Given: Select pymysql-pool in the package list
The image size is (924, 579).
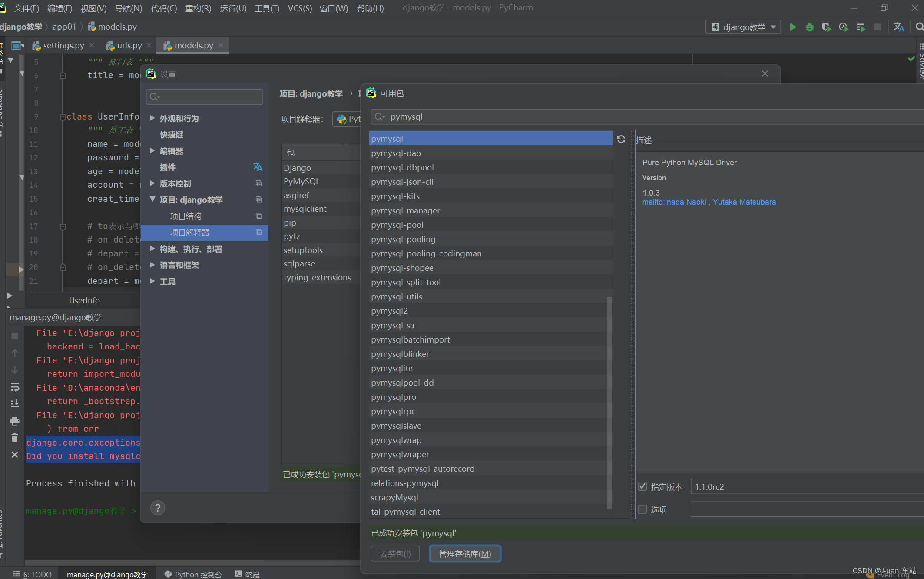Looking at the screenshot, I should 397,225.
